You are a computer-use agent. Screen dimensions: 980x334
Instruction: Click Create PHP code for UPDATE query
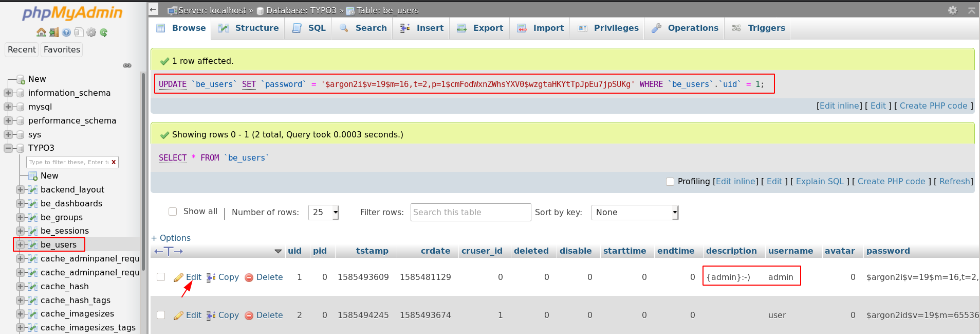point(933,106)
